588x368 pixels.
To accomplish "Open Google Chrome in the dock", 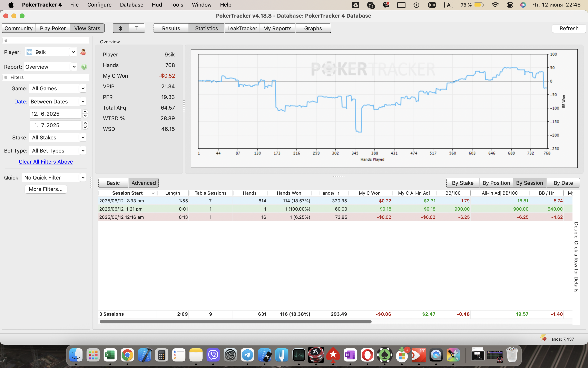I will (x=127, y=355).
